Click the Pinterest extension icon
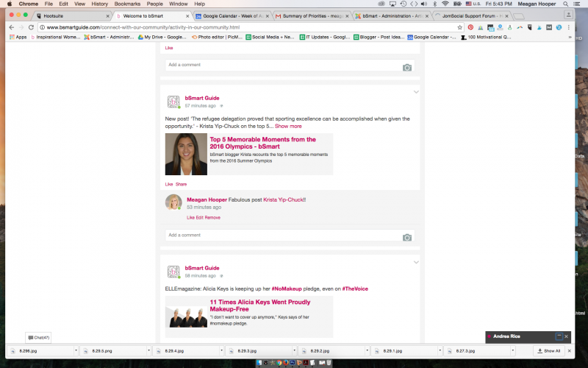588x368 pixels. click(470, 27)
